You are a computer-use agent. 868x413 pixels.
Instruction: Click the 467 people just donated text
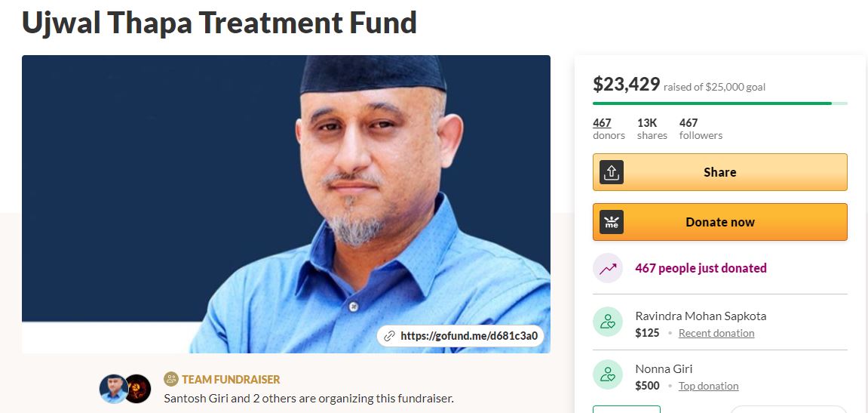tap(701, 268)
